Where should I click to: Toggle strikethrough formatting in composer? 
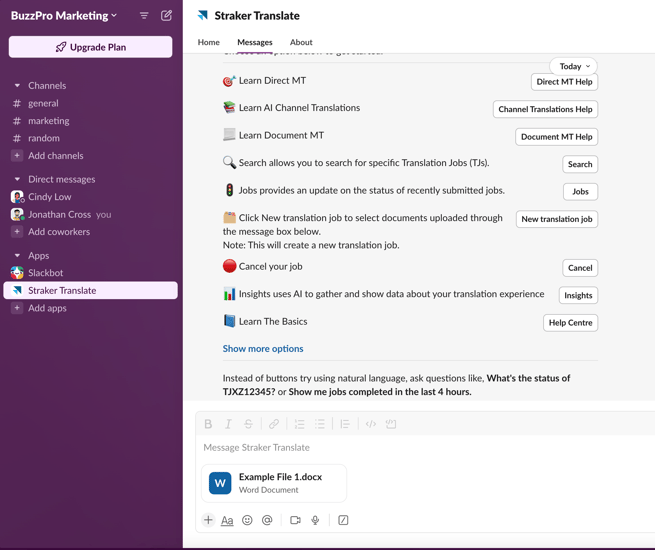[x=248, y=424]
